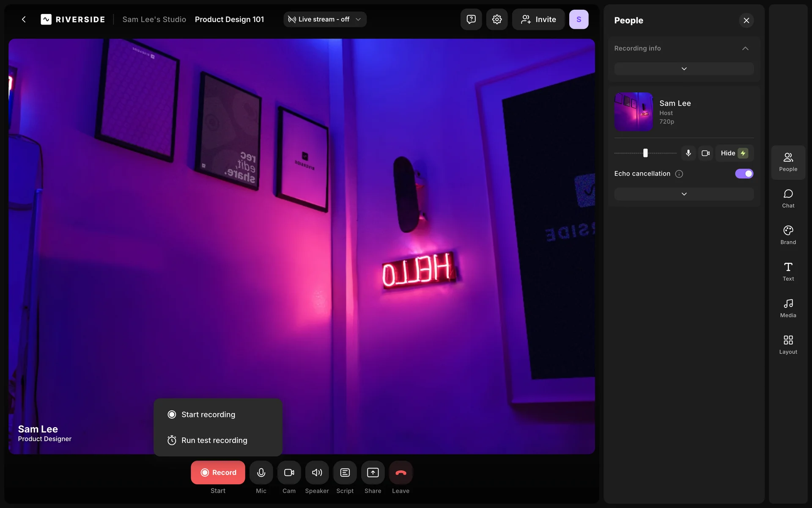Open the Text panel in sidebar
The width and height of the screenshot is (812, 508).
coord(788,271)
